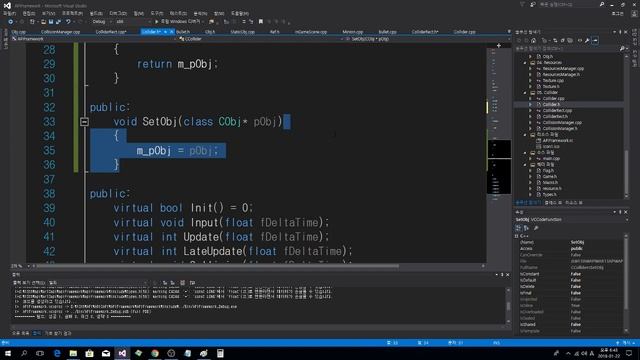Open Edge browser from taskbar
This screenshot has height=360, width=640.
coord(57,353)
